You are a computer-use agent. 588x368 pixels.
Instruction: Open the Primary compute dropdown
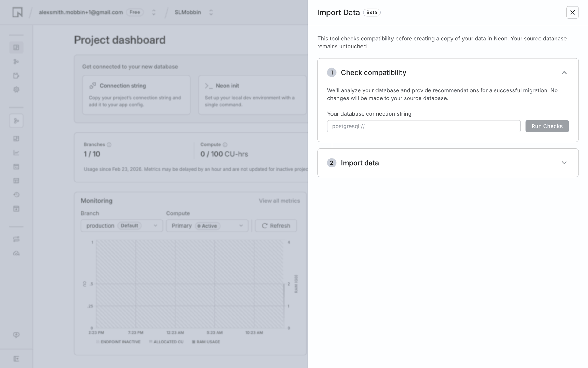coord(207,226)
